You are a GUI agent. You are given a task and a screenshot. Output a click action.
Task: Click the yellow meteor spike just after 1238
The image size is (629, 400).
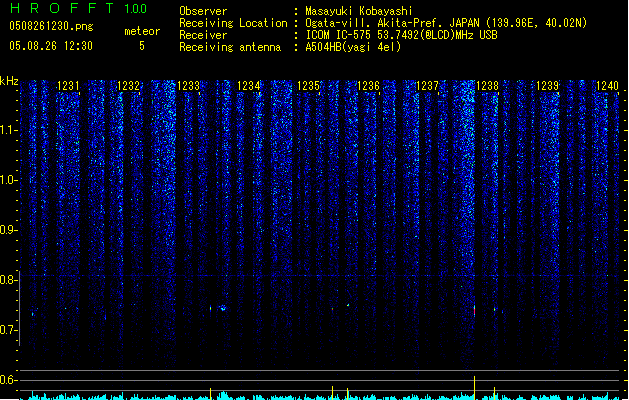494,393
